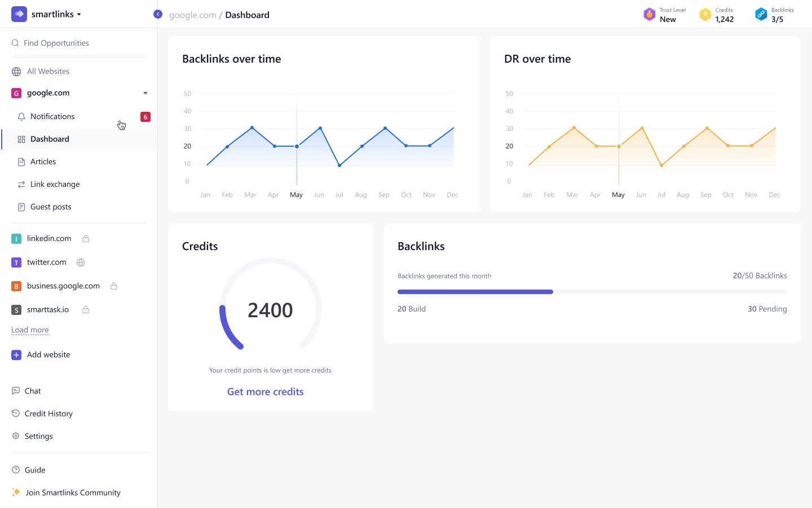Click the Get more credits link
812x508 pixels.
tap(265, 391)
